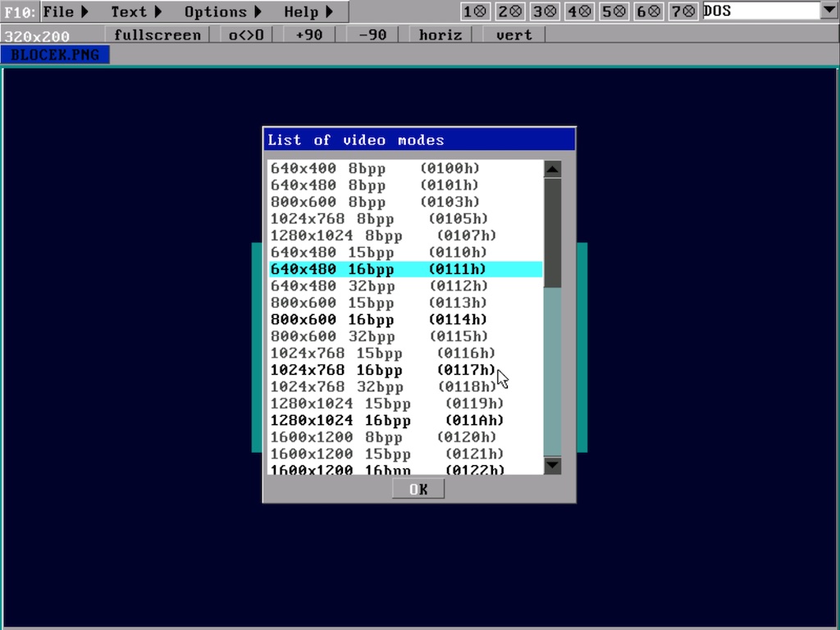840x630 pixels.
Task: Flip image with horiz button
Action: [x=440, y=35]
